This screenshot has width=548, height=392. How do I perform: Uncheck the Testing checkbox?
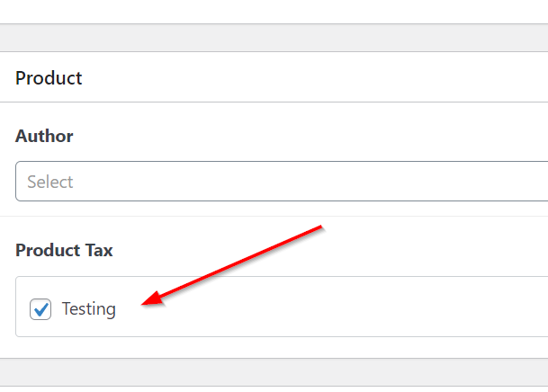click(40, 309)
